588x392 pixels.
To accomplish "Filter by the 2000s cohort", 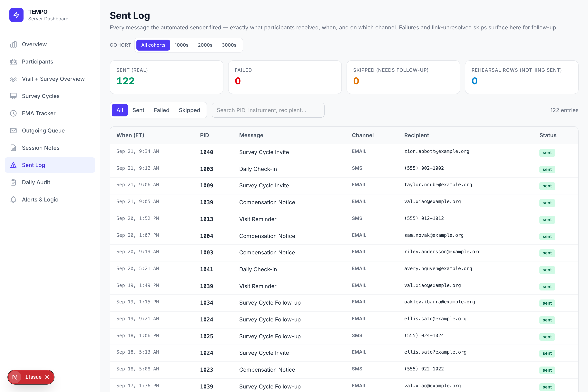I will 205,45.
